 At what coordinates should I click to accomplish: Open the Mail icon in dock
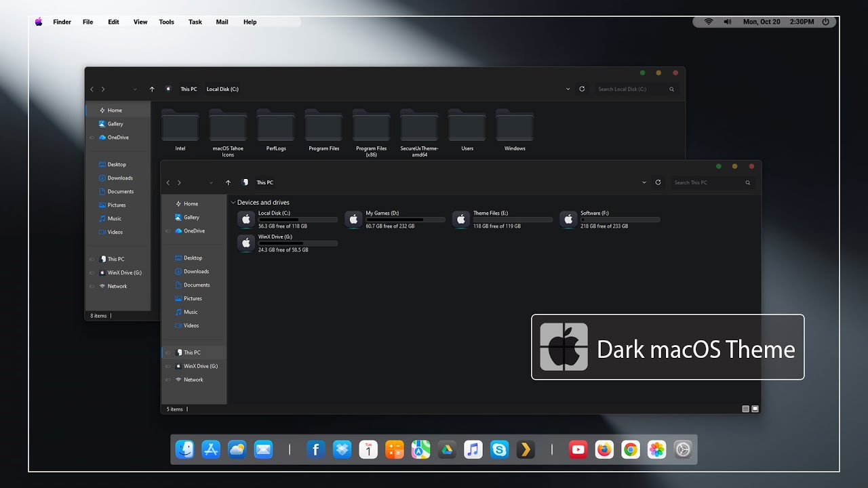pyautogui.click(x=263, y=449)
